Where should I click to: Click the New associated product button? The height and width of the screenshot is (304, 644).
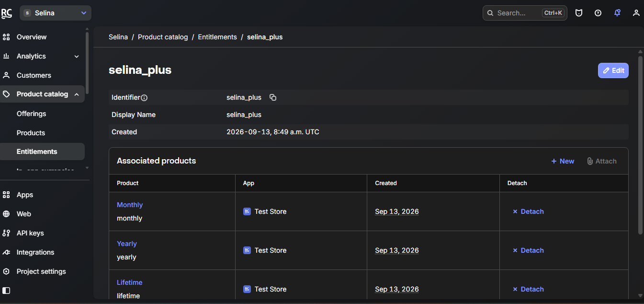click(563, 161)
